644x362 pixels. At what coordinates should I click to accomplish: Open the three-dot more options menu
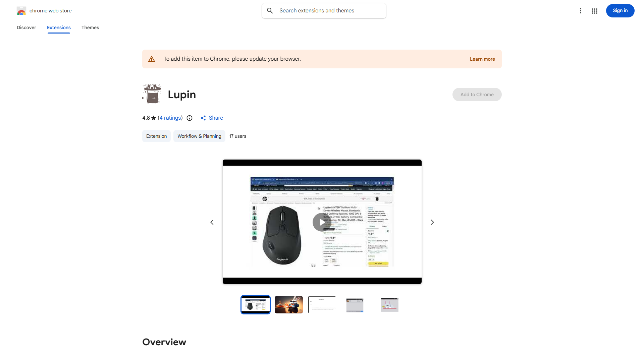click(580, 11)
